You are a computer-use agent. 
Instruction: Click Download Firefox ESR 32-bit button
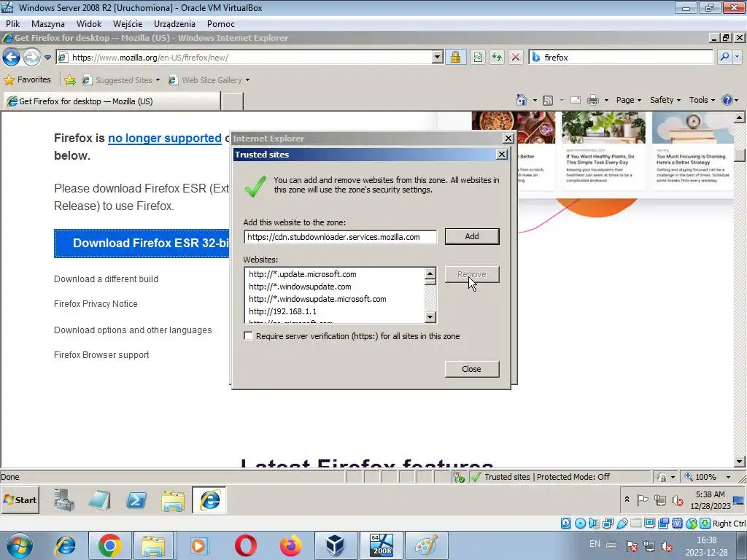(x=142, y=243)
